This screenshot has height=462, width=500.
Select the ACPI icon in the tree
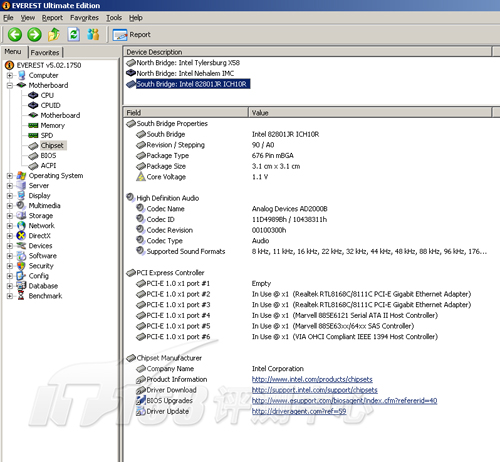[33, 166]
